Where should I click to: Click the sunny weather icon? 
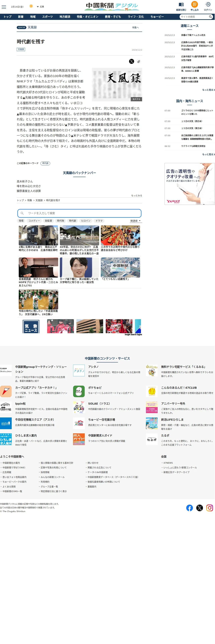click(31, 6)
